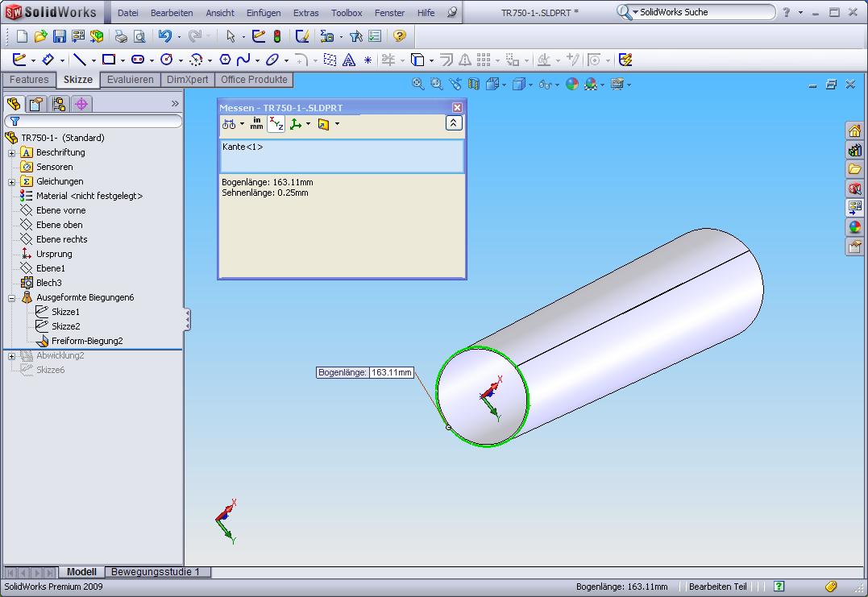Open the Line tool dropdown arrow
868x597 pixels.
pyautogui.click(x=93, y=60)
